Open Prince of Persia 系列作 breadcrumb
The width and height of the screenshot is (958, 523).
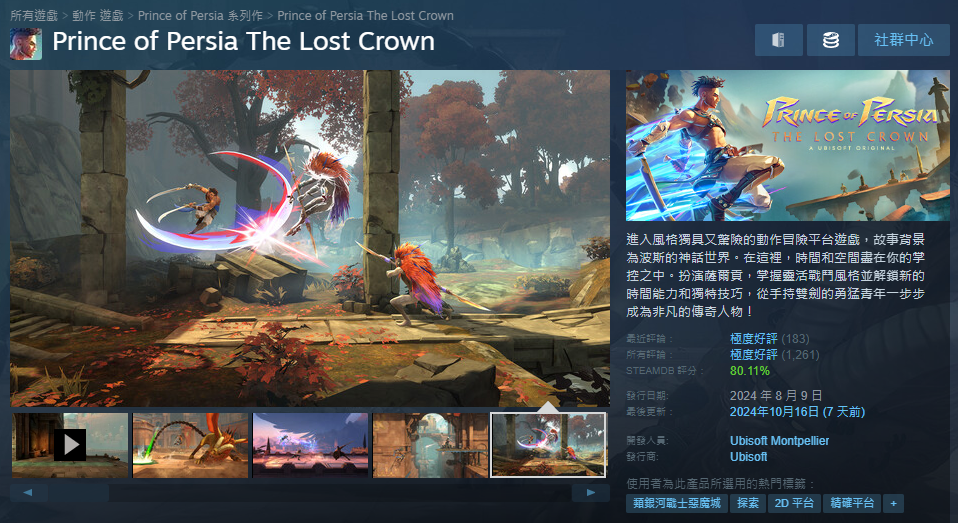coord(200,15)
